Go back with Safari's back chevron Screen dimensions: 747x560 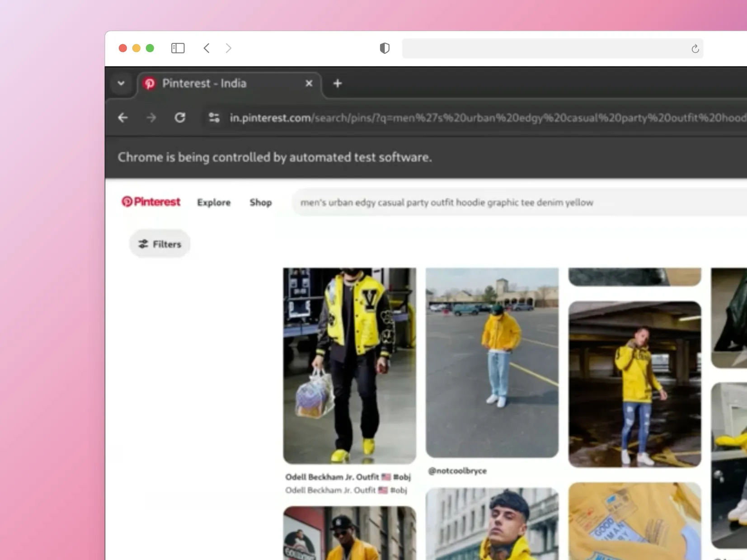tap(207, 48)
